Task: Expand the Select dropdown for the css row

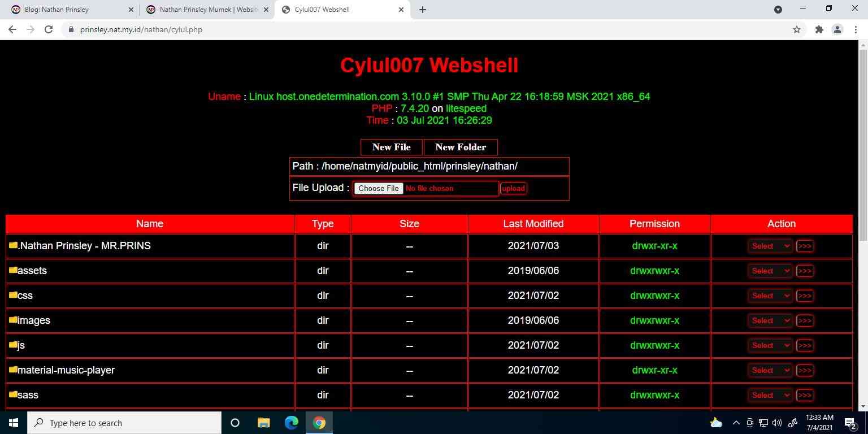Action: [x=770, y=296]
